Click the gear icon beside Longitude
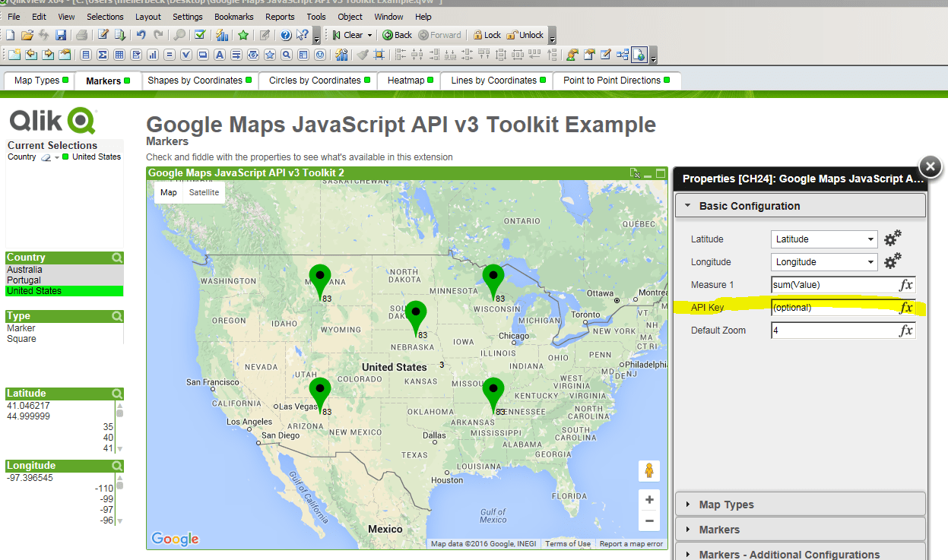The width and height of the screenshot is (948, 560). pyautogui.click(x=893, y=261)
